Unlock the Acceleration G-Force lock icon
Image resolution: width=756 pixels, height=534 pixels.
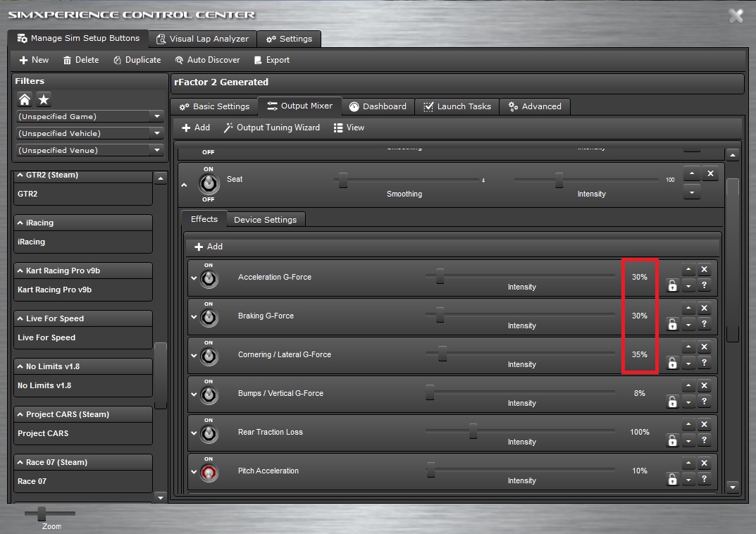[x=672, y=285]
